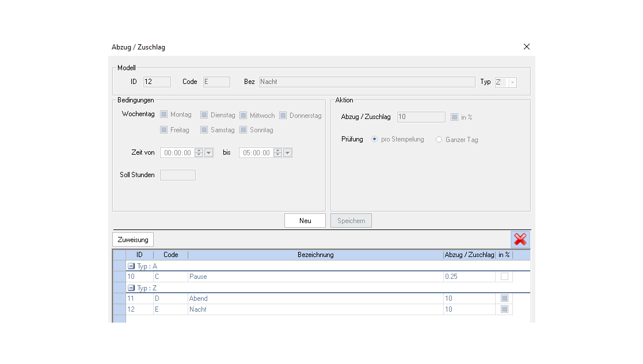Viewport: 643px width, 364px height.
Task: Click the red X delete icon
Action: coord(520,240)
